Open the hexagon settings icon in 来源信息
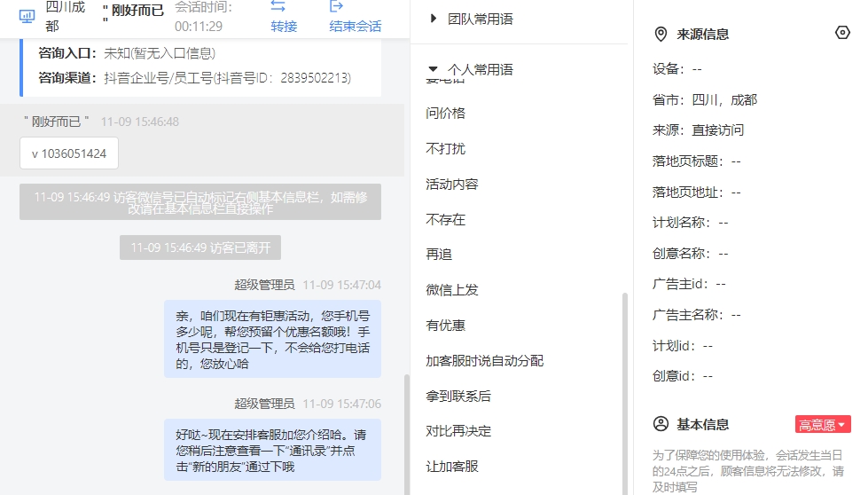868x495 pixels. tap(842, 33)
